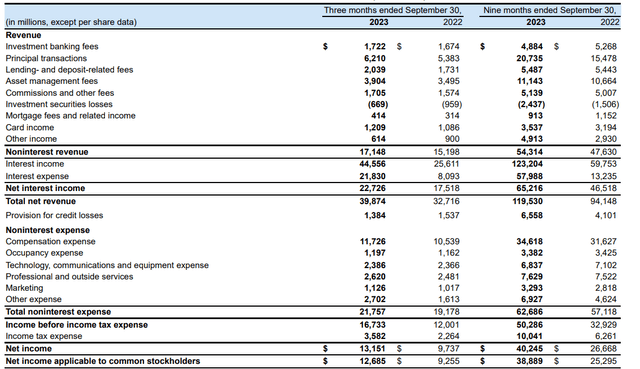Select the value 50,286 in Income before tax

click(x=530, y=325)
